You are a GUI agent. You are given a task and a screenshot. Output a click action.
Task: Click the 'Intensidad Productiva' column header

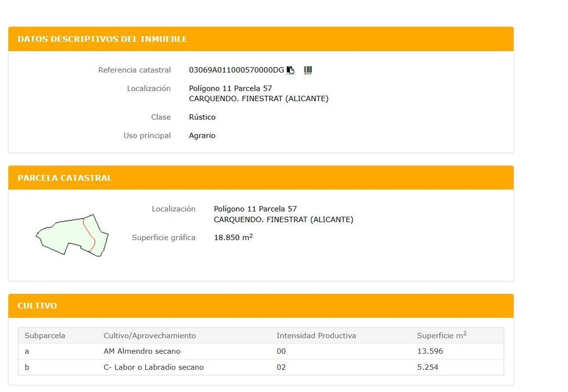point(316,336)
